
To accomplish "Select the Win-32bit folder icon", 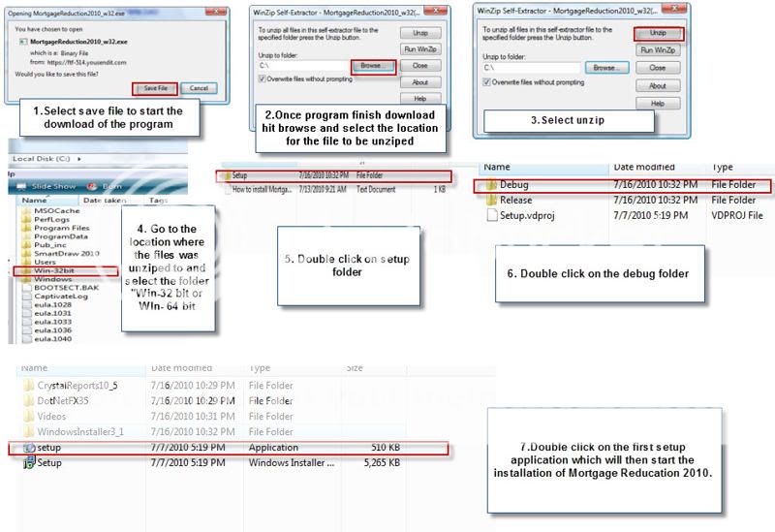I will tap(26, 269).
